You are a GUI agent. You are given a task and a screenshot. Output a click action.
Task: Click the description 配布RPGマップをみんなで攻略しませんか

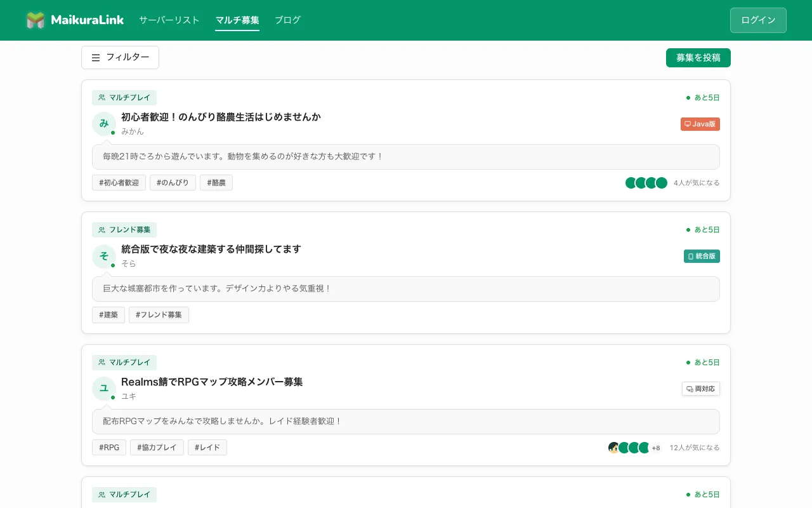406,422
